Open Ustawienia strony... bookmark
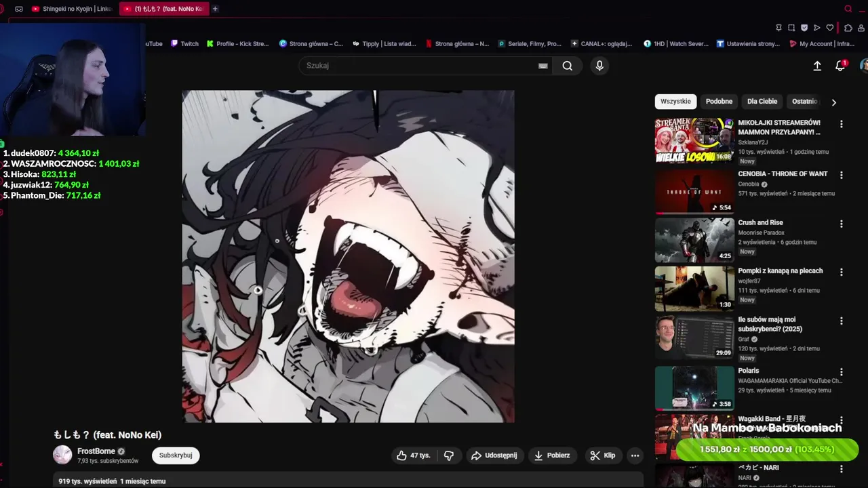This screenshot has width=868, height=488. click(749, 44)
